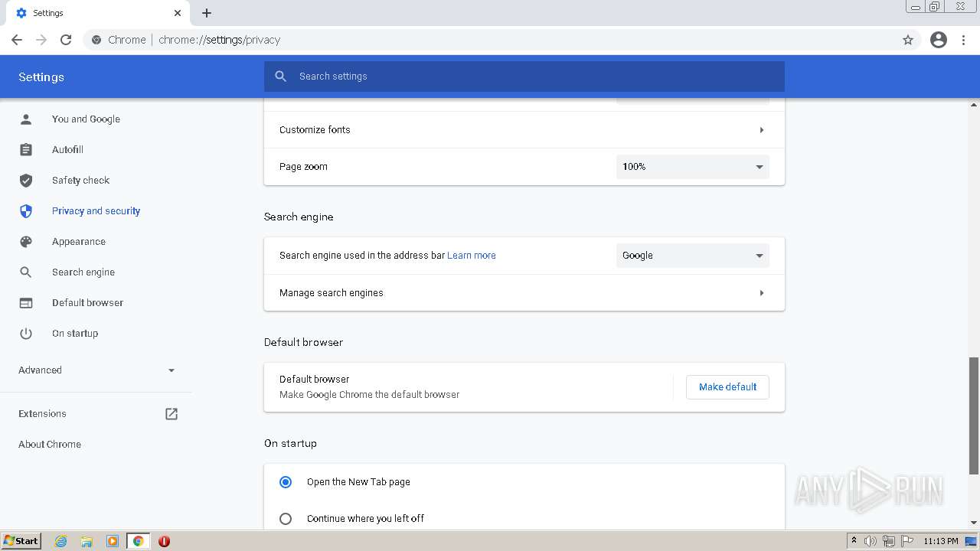Click the Autofill clipboard icon
The width and height of the screenshot is (980, 551).
(x=26, y=150)
